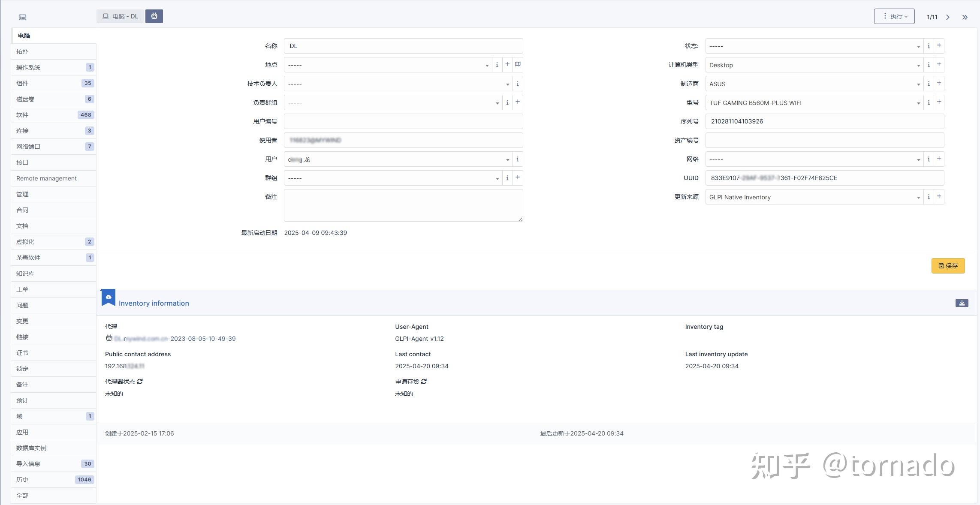Add a new 状态 with plus icon
Viewport: 980px width, 505px height.
pyautogui.click(x=939, y=45)
